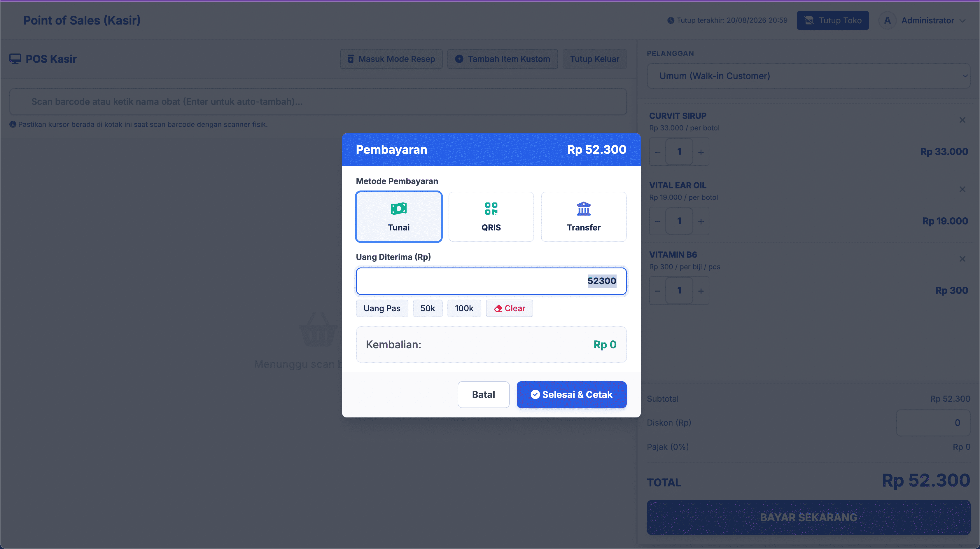Select QRIS payment method
Viewport: 980px width, 549px height.
point(491,216)
